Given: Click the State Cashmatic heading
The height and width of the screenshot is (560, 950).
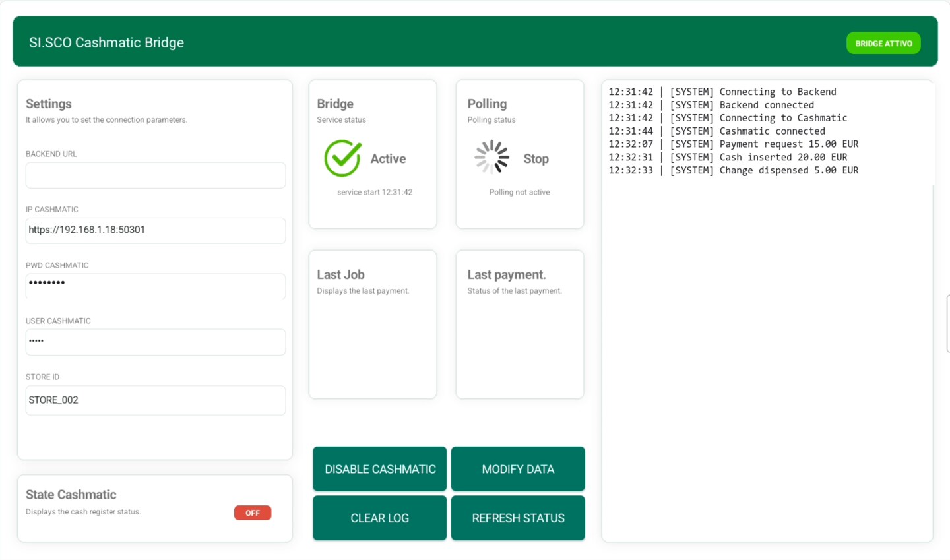Looking at the screenshot, I should click(71, 495).
